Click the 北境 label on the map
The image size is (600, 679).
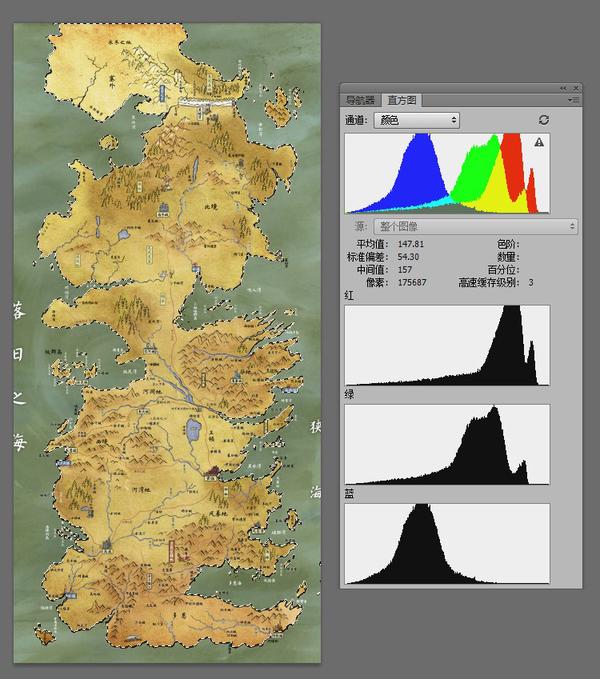[211, 207]
